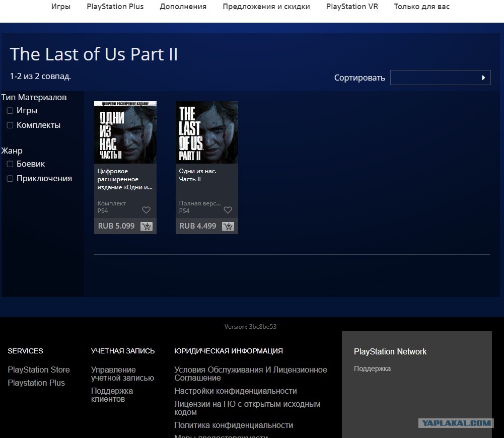Open the Дополнения menu item
The image size is (504, 438).
pos(183,7)
